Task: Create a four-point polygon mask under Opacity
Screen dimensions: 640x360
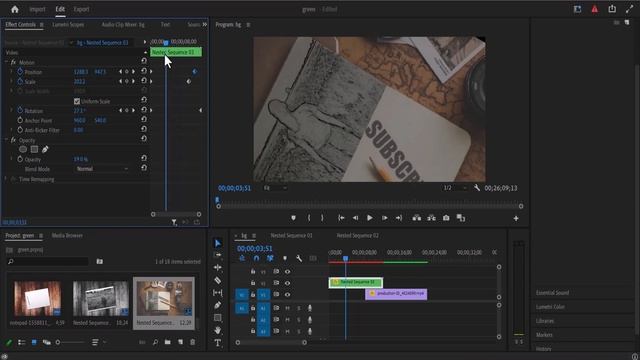Action: tap(34, 149)
